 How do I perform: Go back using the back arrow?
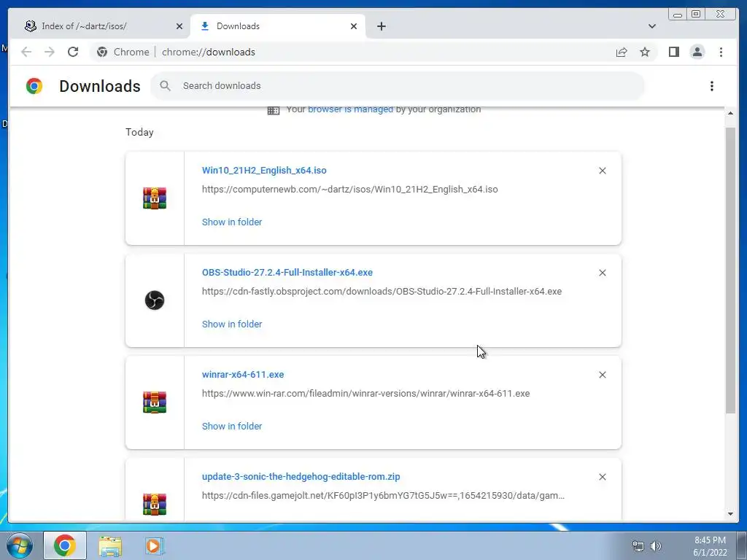pyautogui.click(x=26, y=52)
